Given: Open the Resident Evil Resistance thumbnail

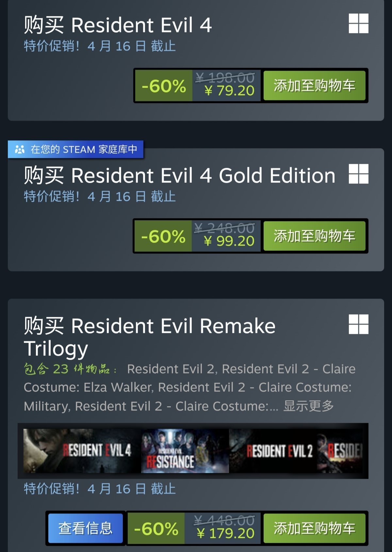Looking at the screenshot, I should click(185, 451).
